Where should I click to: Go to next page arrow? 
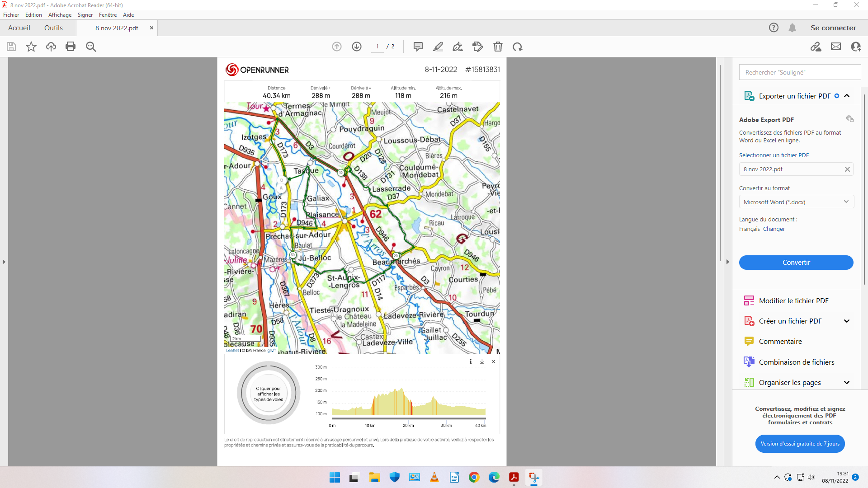point(357,47)
